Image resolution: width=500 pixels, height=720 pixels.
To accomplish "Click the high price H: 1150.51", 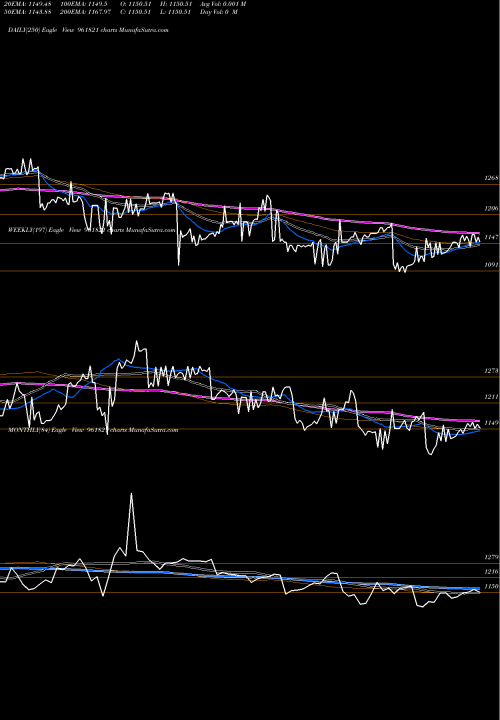I will point(175,4).
